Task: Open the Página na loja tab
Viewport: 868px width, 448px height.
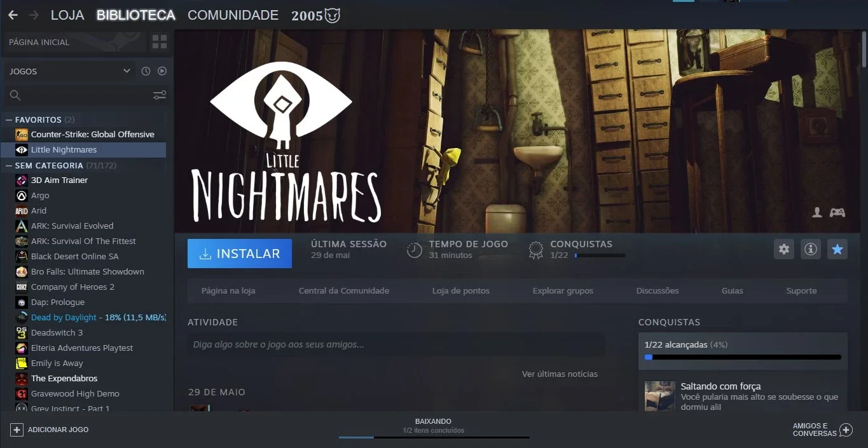Action: (228, 291)
